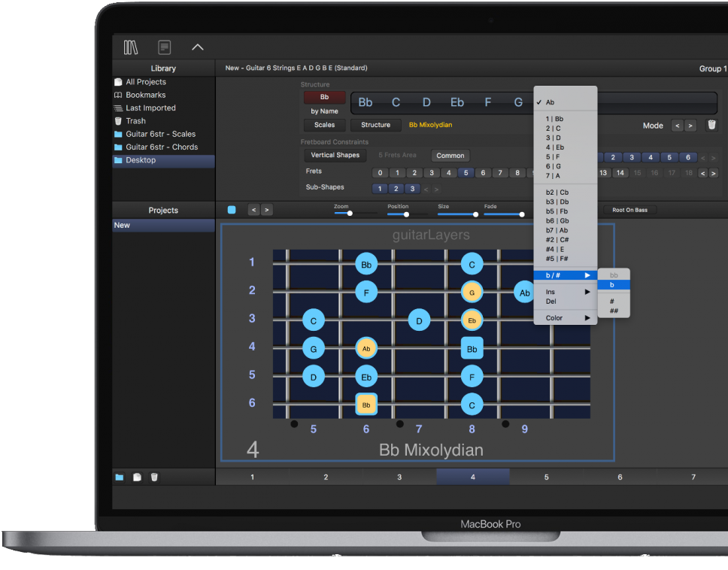Toggle Sub-Shapes number 2
728x570 pixels.
396,189
